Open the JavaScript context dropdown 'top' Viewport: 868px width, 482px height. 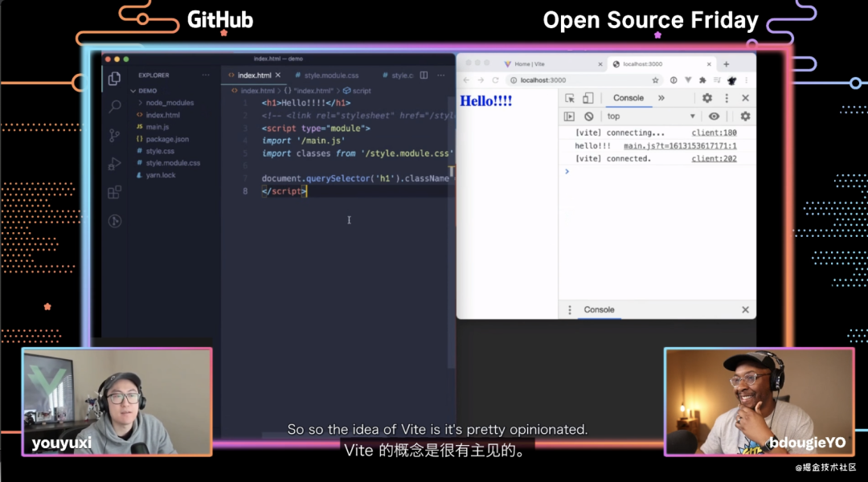pos(651,116)
